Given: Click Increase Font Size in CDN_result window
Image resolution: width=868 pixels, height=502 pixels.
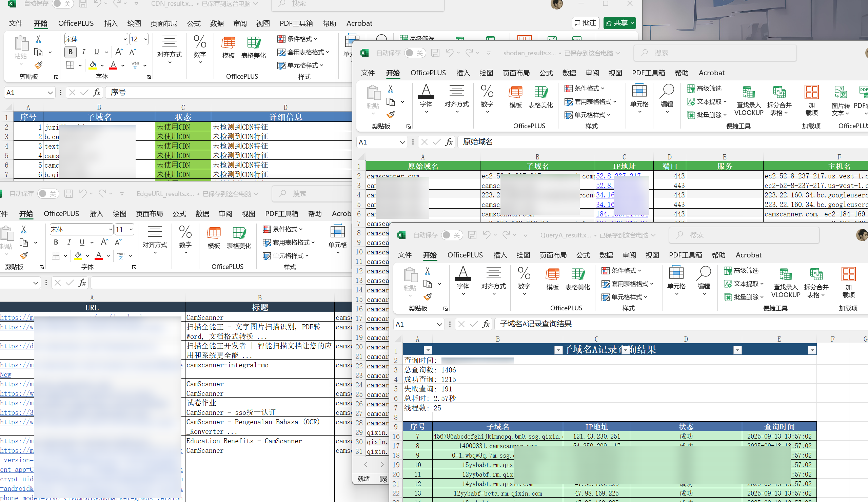Looking at the screenshot, I should point(119,52).
